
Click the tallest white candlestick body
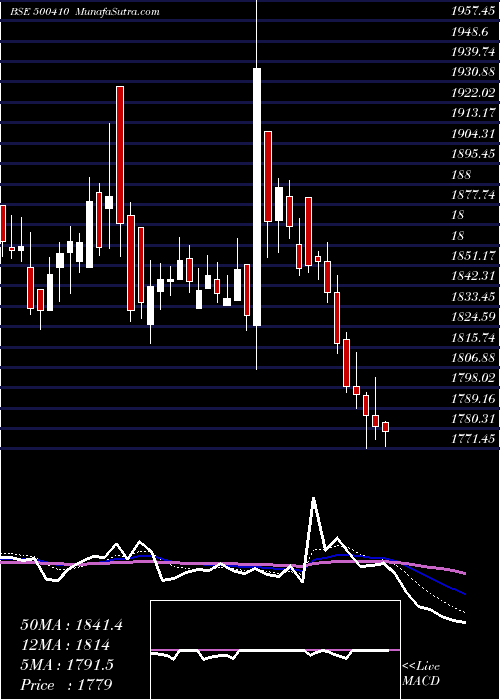pos(257,197)
